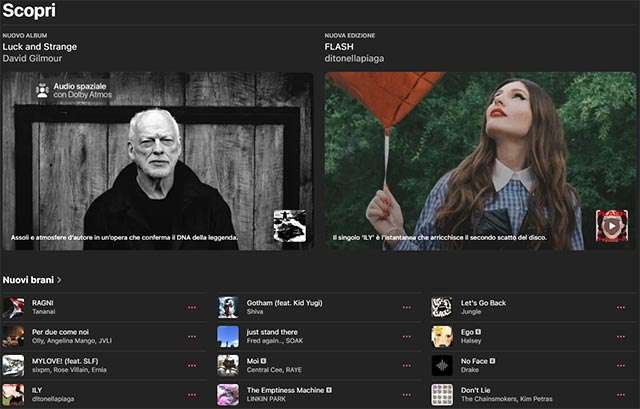This screenshot has height=409, width=640.
Task: Open more options for Per due come noi
Action: 192,337
